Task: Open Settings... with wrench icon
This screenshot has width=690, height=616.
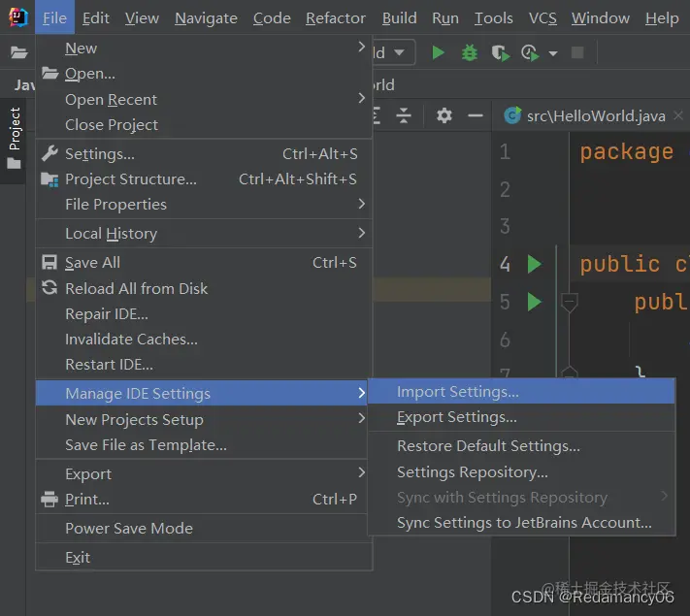Action: tap(204, 154)
